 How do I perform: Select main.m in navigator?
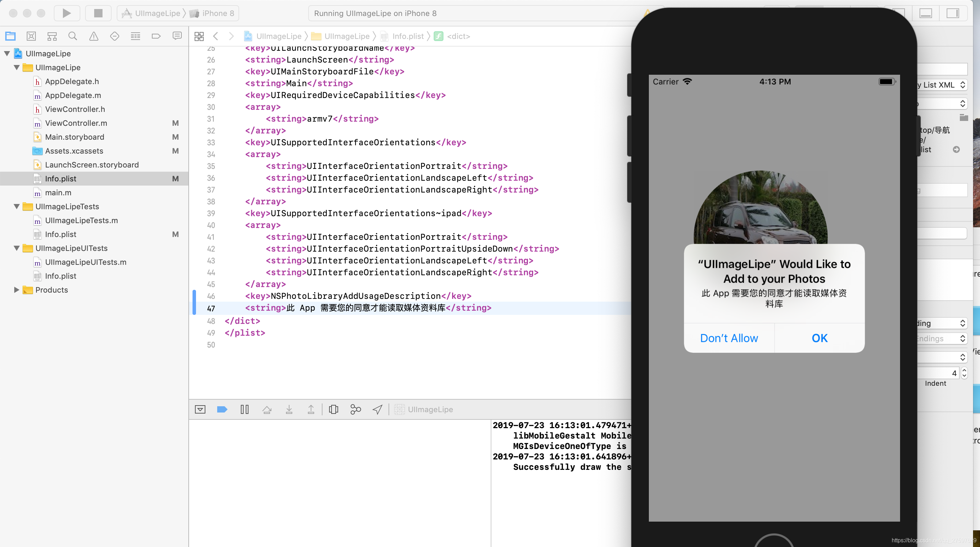[58, 193]
